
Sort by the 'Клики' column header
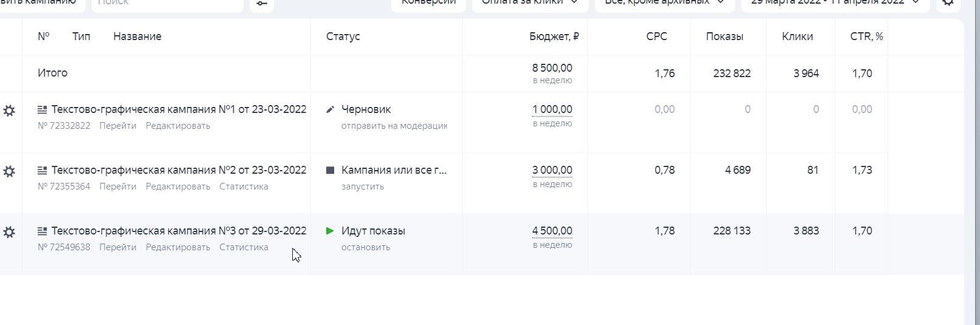797,36
